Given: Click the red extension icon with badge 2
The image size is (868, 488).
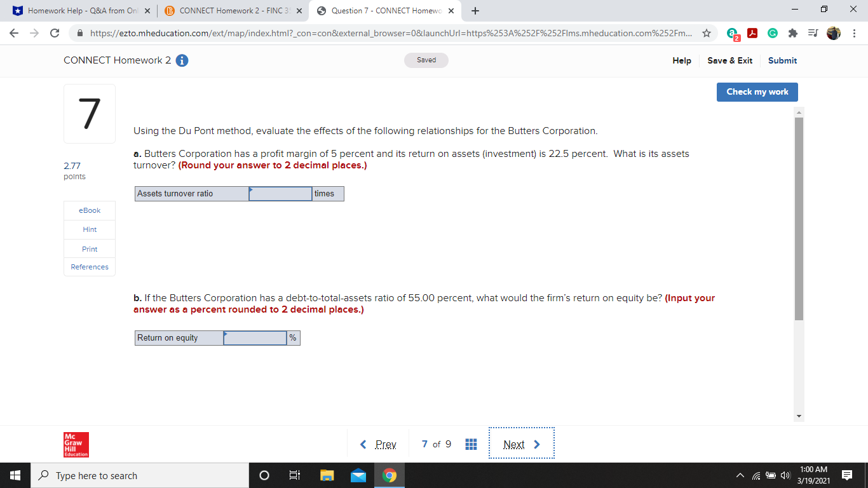Looking at the screenshot, I should click(x=733, y=34).
